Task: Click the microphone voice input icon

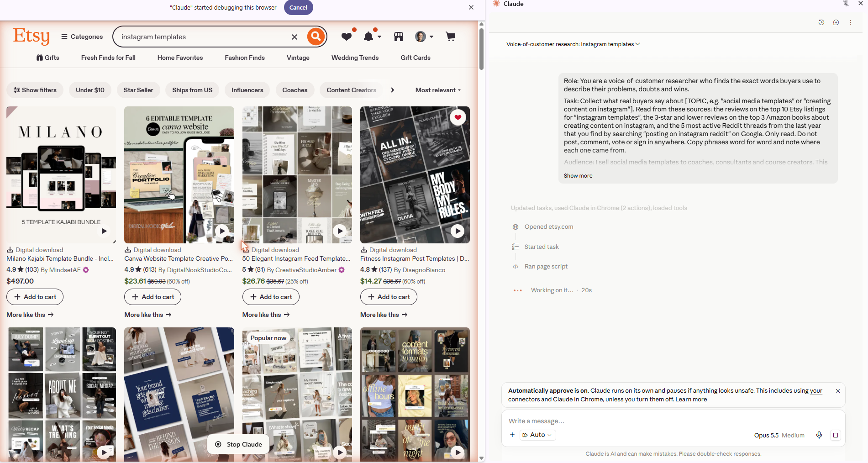Action: coord(819,435)
